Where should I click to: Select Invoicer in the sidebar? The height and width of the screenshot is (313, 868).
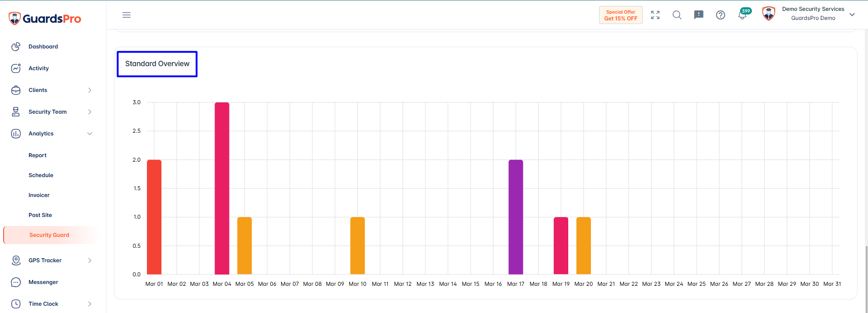pyautogui.click(x=39, y=195)
